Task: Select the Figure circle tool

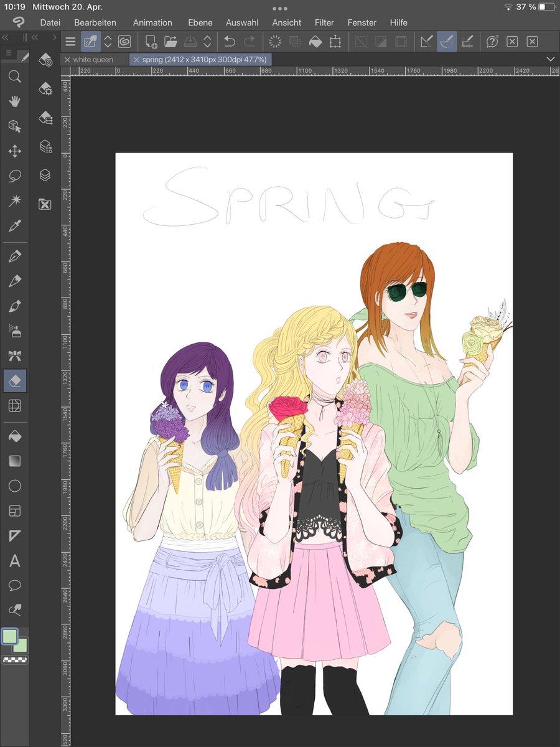Action: 15,486
